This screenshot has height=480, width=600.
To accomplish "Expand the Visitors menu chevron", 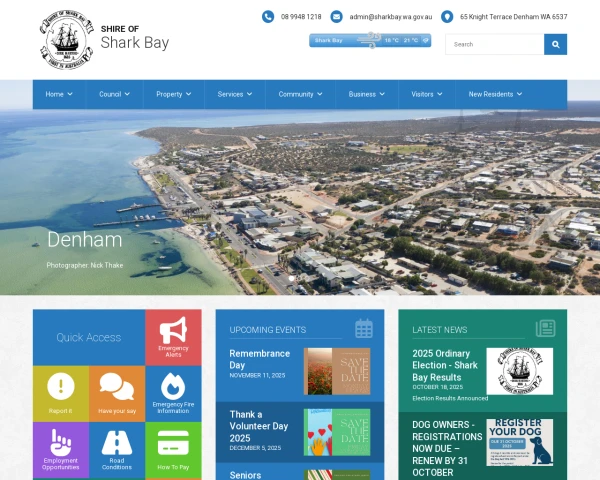I will pyautogui.click(x=440, y=94).
